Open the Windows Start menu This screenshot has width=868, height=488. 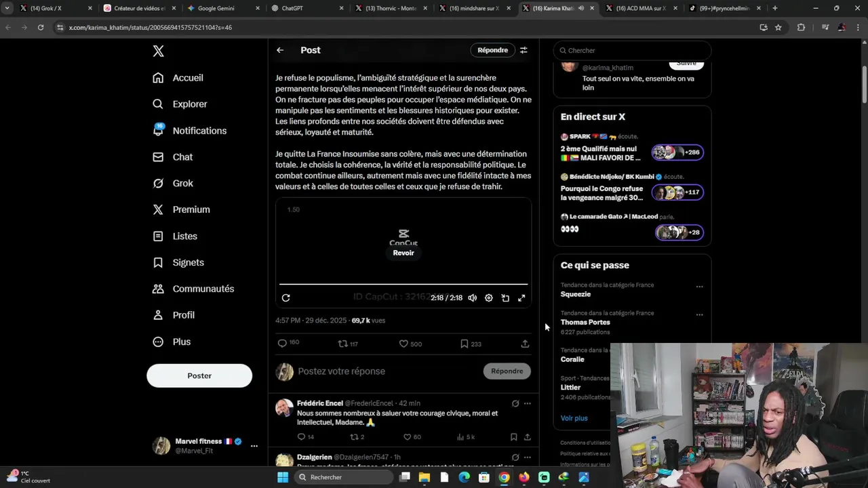(283, 477)
